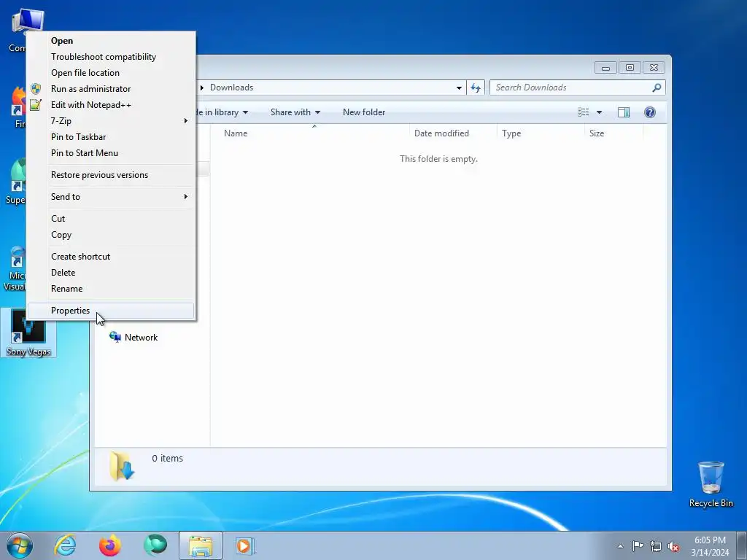Image resolution: width=747 pixels, height=560 pixels.
Task: Sort by the Date modified column
Action: [453, 133]
